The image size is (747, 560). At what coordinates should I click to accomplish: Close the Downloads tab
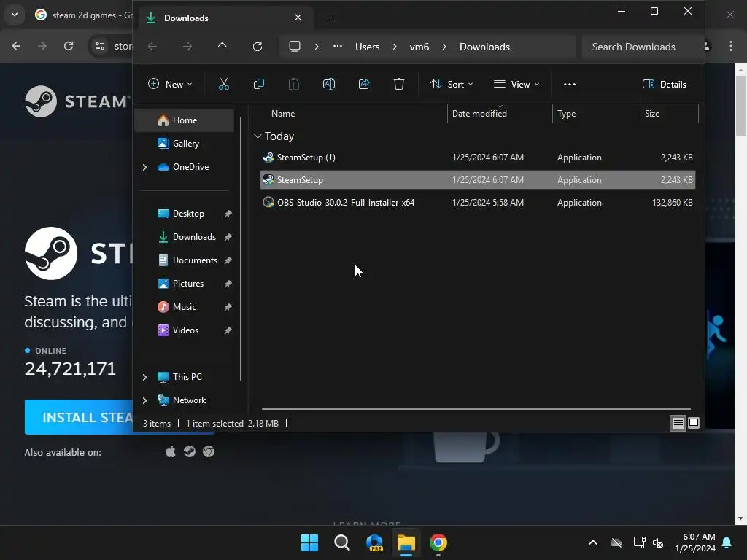(298, 17)
